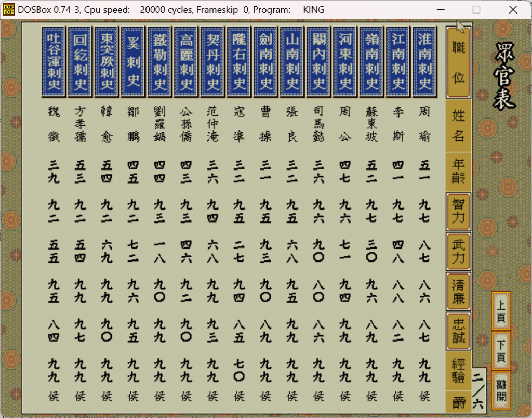Go to next page with 下頁
This screenshot has width=532, height=418.
pyautogui.click(x=501, y=351)
